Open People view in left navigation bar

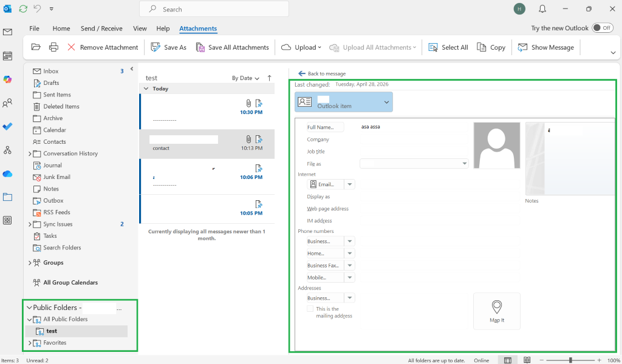[7, 103]
